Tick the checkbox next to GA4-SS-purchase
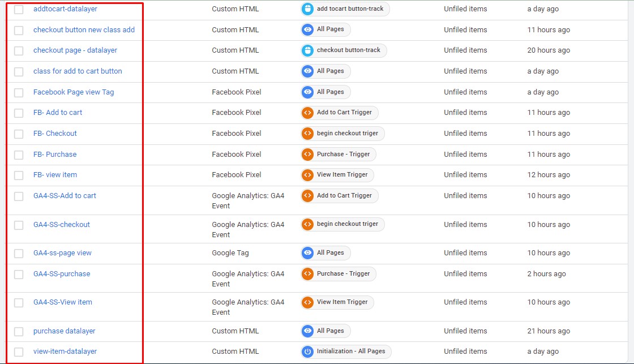Viewport: 634px width, 364px height. [19, 274]
